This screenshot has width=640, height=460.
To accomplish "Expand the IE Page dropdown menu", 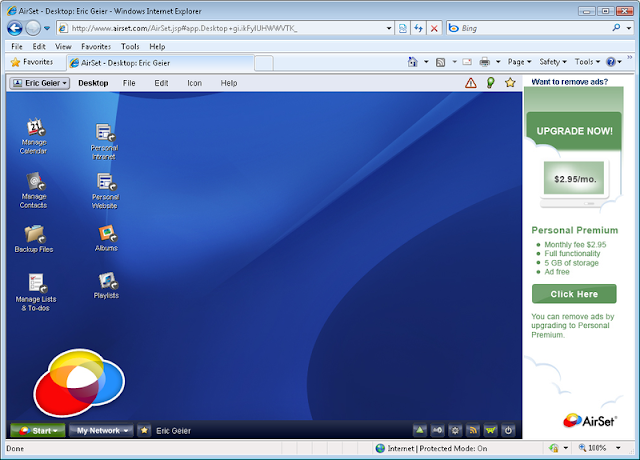I will tap(519, 62).
